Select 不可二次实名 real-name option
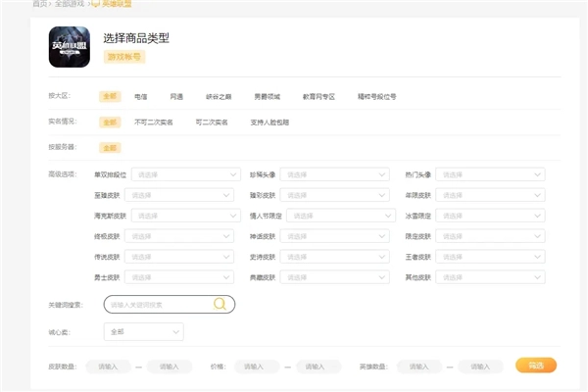 [154, 122]
